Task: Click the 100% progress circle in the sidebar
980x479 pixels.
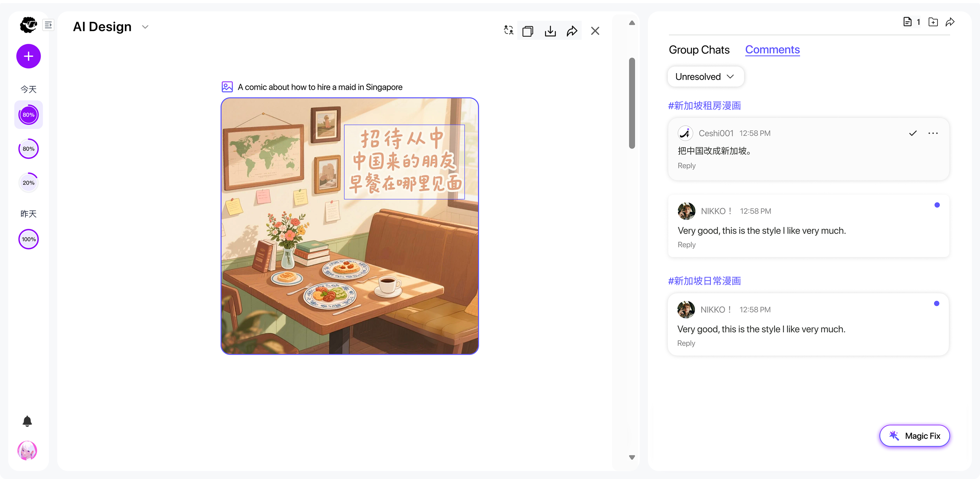Action: 28,239
